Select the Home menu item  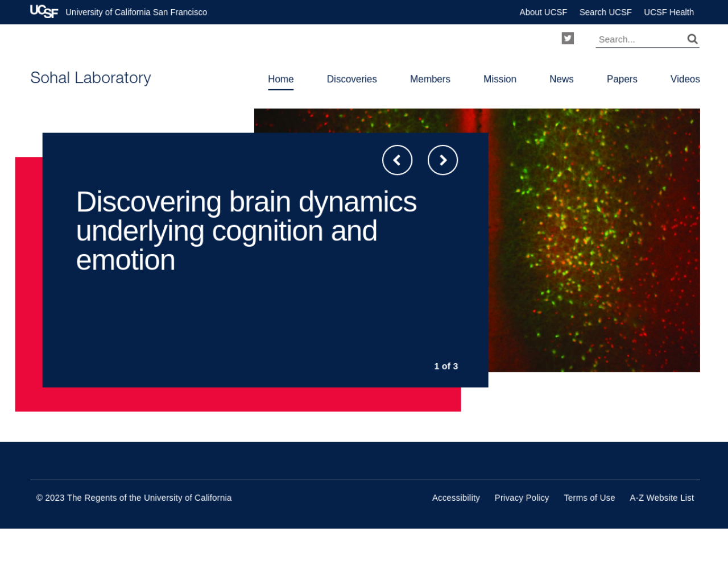(x=281, y=79)
